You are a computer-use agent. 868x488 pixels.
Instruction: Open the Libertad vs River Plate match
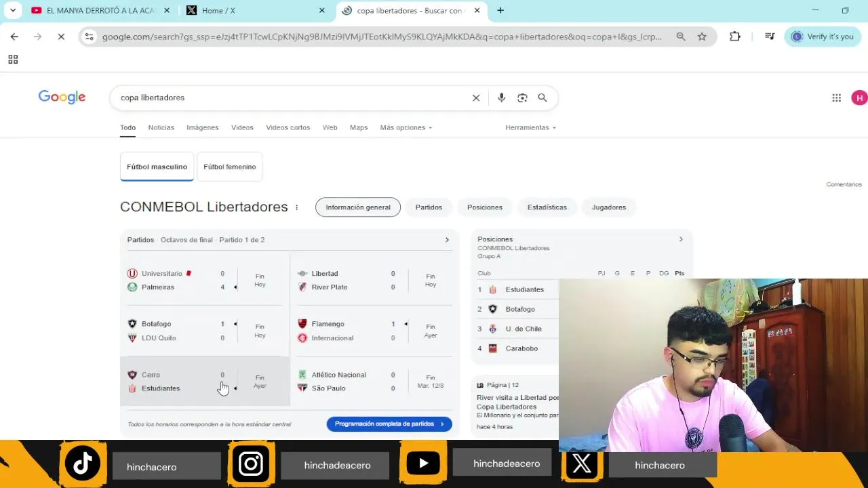pyautogui.click(x=375, y=281)
